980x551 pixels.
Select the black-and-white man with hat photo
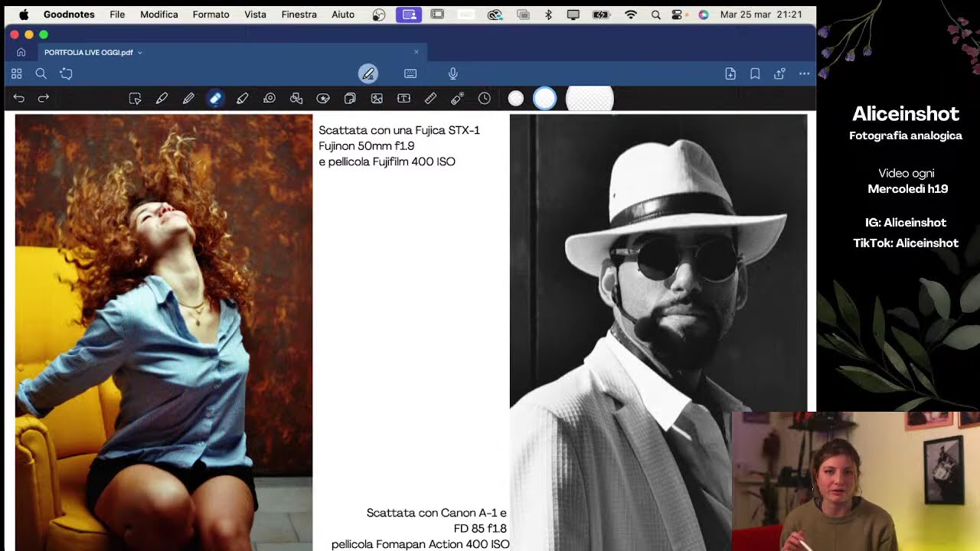(658, 332)
